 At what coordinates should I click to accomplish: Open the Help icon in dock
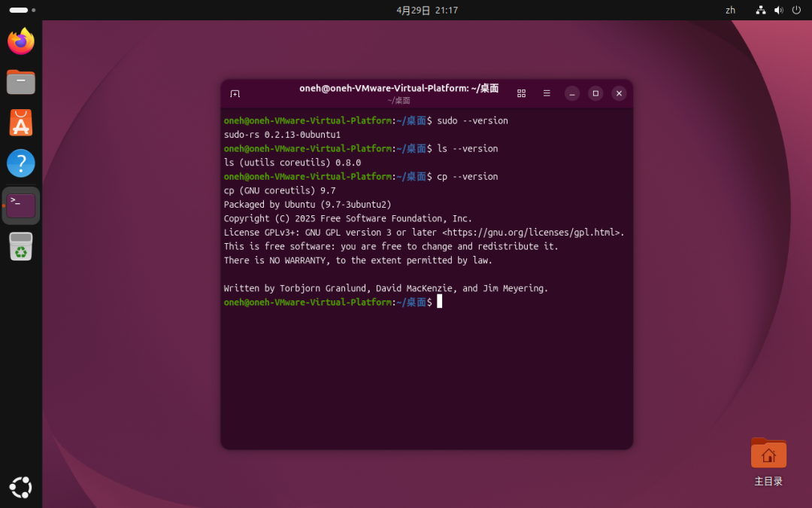click(x=21, y=163)
